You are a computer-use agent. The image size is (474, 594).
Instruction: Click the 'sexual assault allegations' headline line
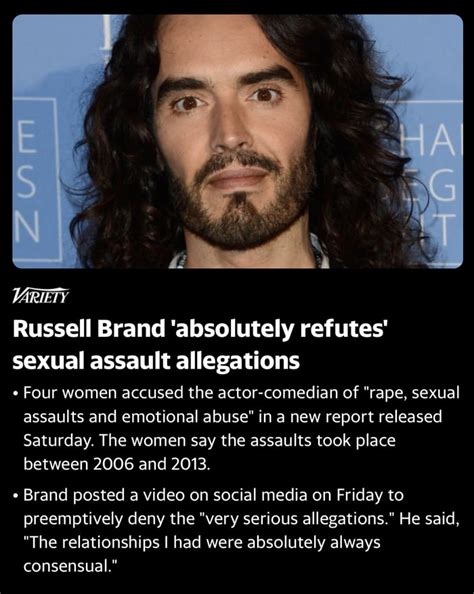(x=156, y=361)
